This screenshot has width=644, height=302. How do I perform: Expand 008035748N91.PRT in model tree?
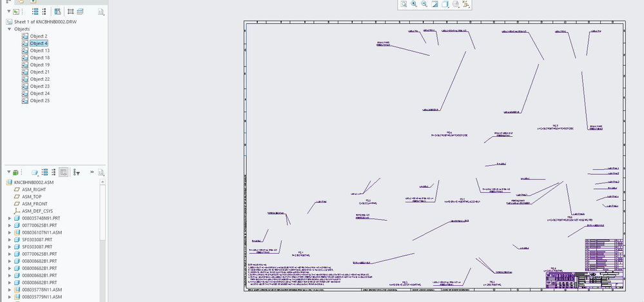pos(10,218)
